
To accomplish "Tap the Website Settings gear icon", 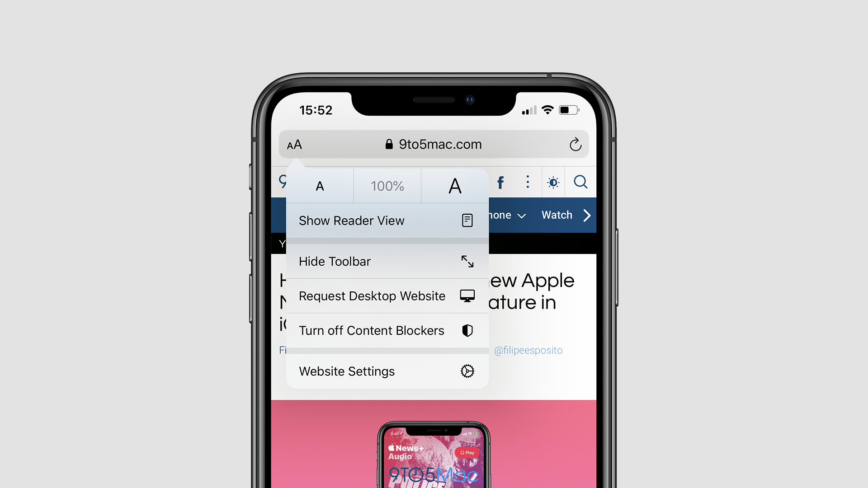I will [467, 371].
